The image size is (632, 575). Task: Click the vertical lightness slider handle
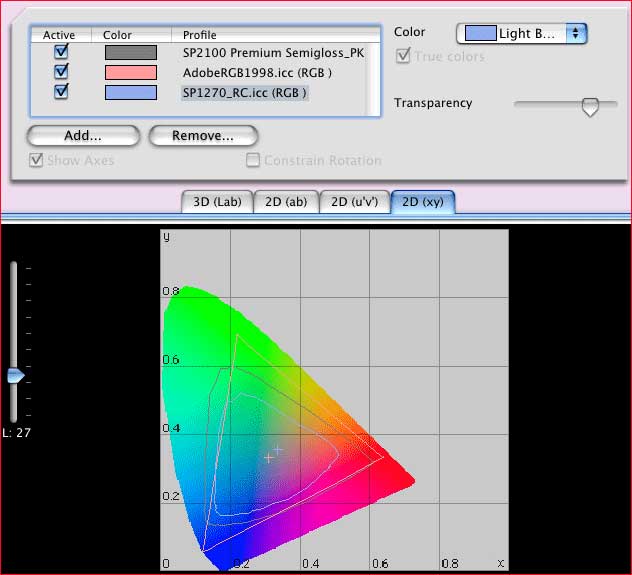tap(15, 376)
